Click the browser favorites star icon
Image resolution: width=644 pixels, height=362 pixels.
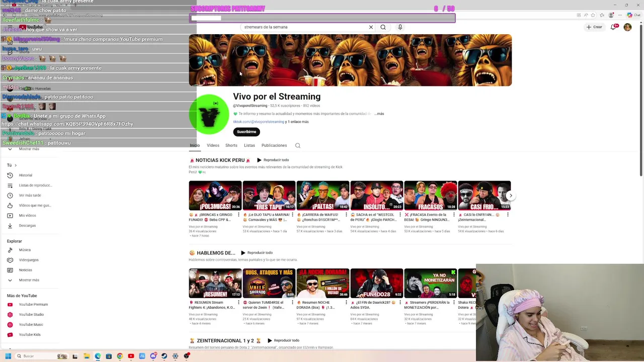pos(593,15)
